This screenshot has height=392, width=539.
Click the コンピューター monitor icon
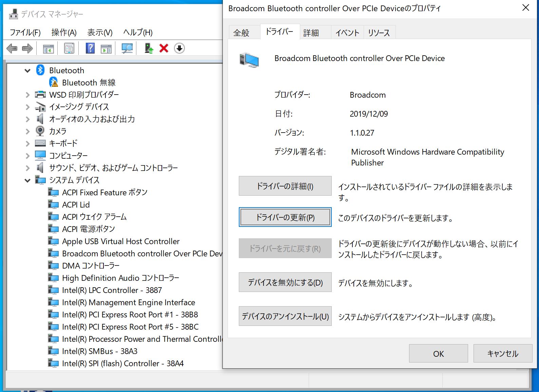40,156
